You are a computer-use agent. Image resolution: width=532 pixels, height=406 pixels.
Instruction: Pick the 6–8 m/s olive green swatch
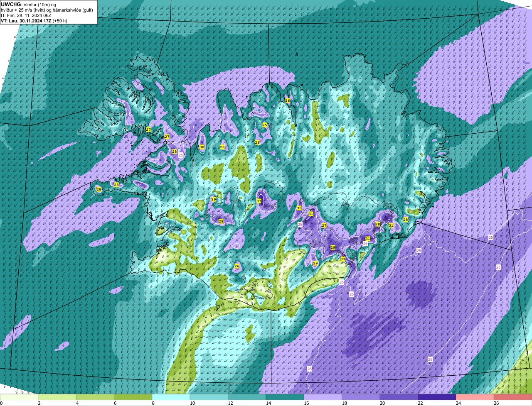coord(133,397)
